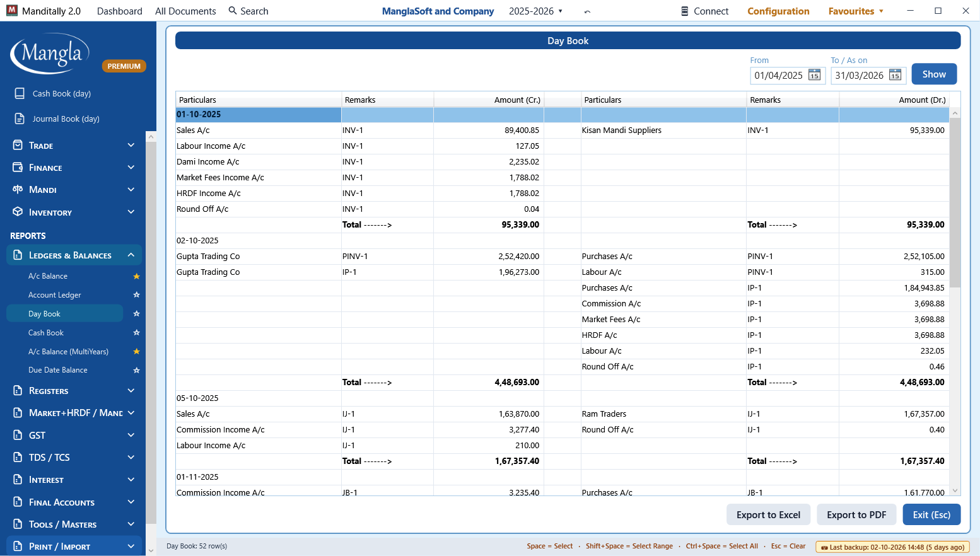Viewport: 980px width, 556px height.
Task: Click the Final Accounts document icon
Action: (x=18, y=502)
